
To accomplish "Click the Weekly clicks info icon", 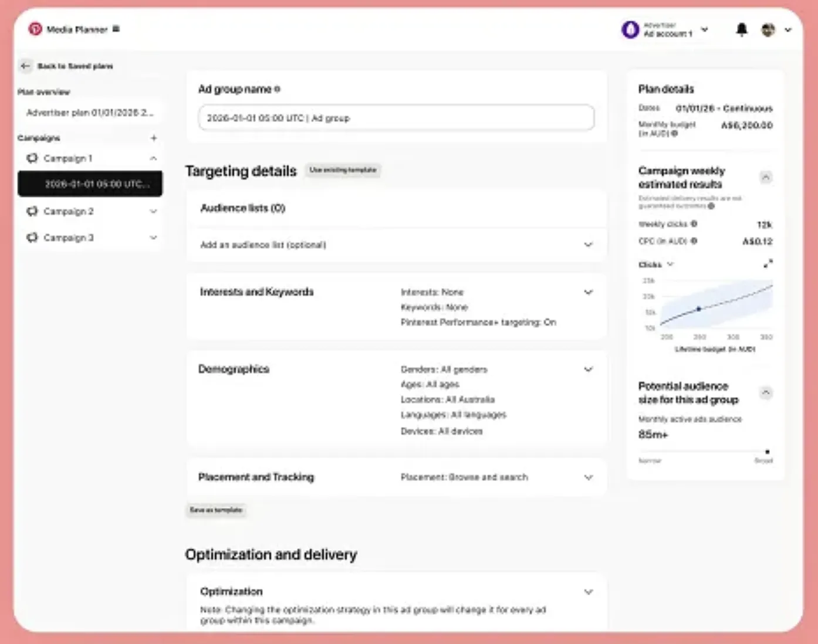I will [x=694, y=223].
